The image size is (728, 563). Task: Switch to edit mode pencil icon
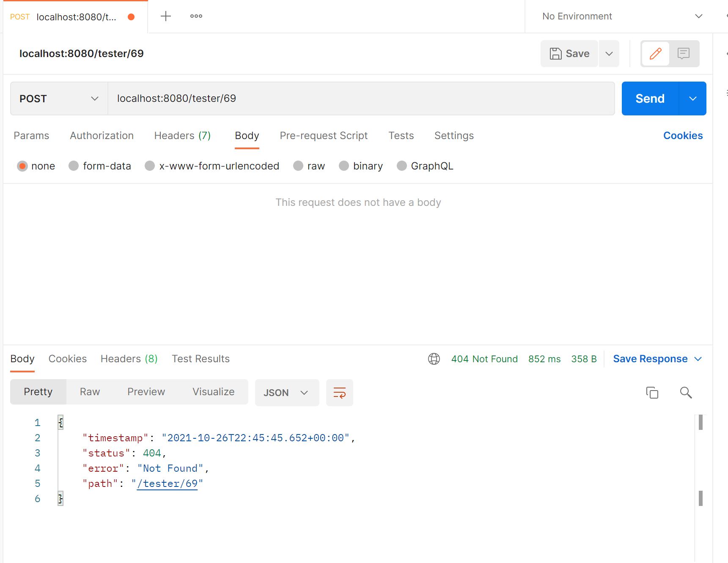point(655,54)
